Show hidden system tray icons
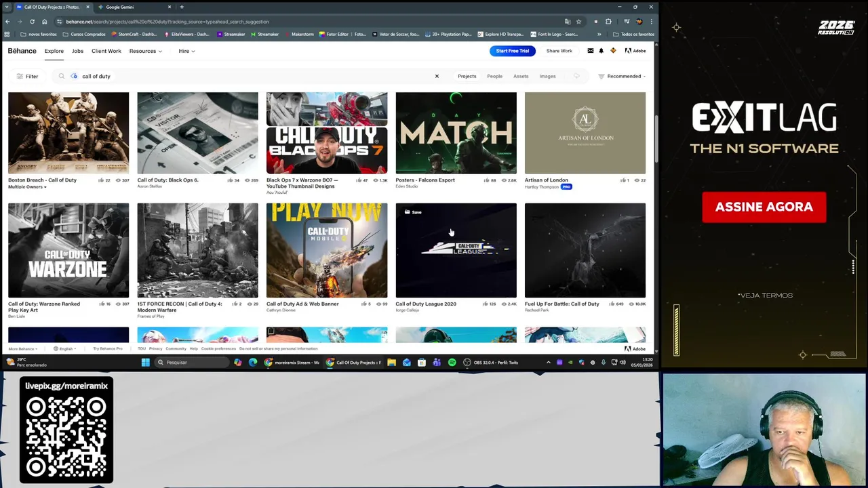868x488 pixels. [x=549, y=363]
